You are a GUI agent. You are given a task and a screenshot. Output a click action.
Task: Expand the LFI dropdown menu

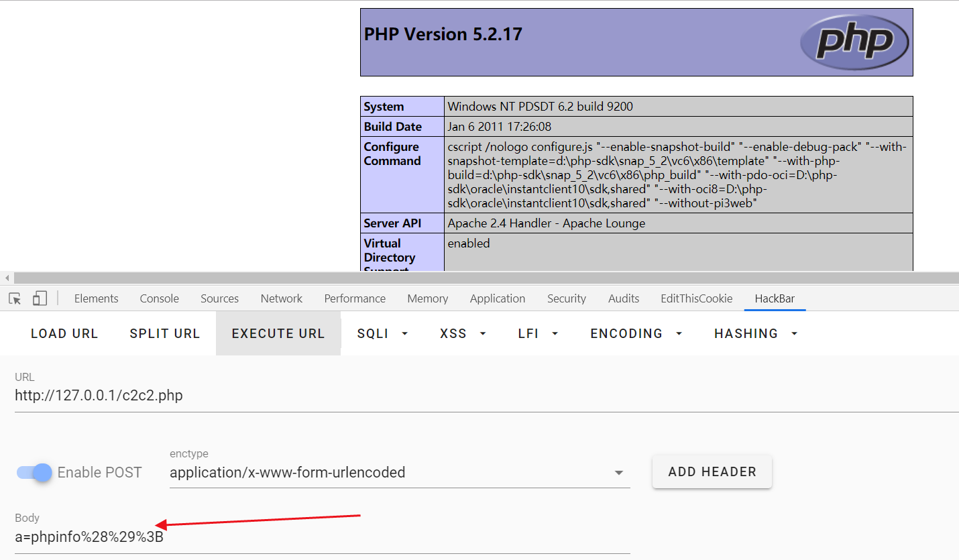tap(538, 333)
